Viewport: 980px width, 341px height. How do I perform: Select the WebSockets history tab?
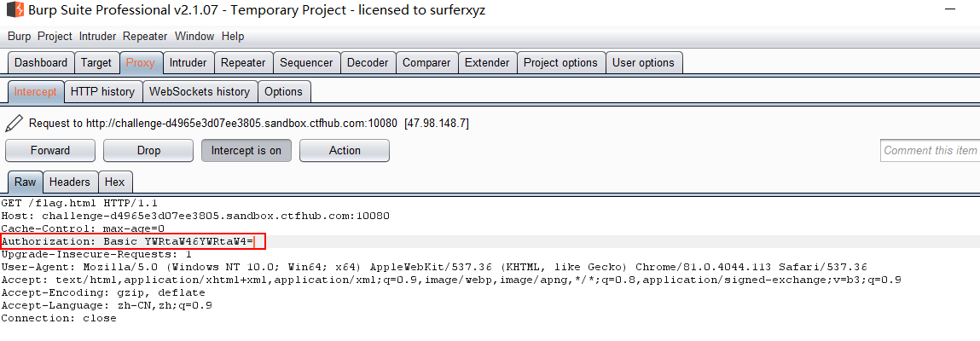point(200,92)
